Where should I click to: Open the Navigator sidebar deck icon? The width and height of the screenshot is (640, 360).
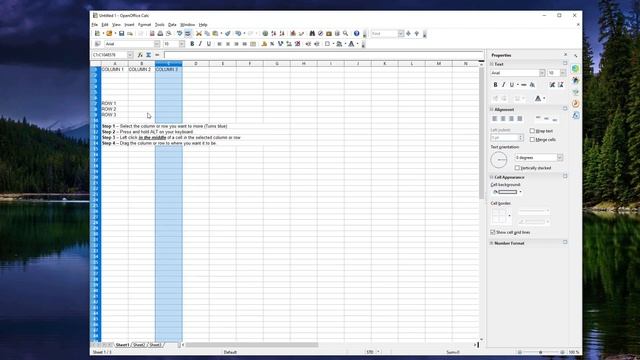click(x=576, y=104)
